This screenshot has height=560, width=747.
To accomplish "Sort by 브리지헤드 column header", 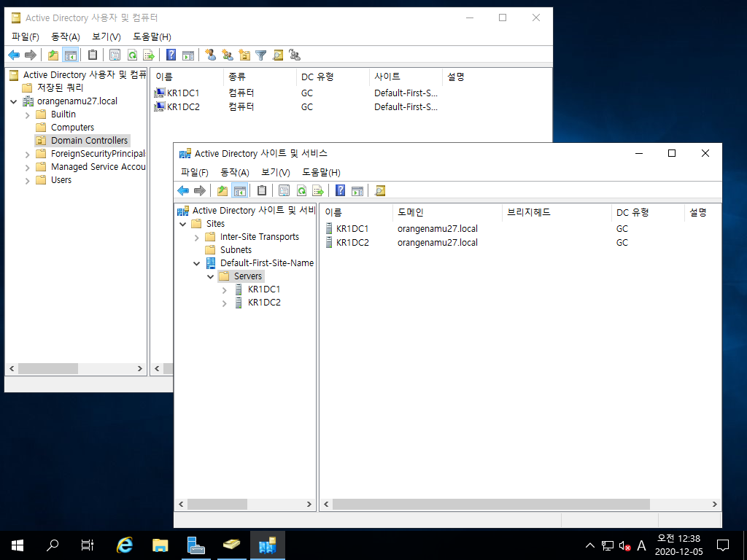I will pyautogui.click(x=557, y=212).
